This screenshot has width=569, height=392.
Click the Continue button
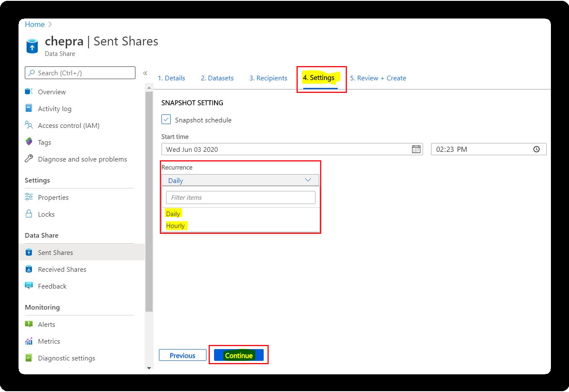coord(238,355)
